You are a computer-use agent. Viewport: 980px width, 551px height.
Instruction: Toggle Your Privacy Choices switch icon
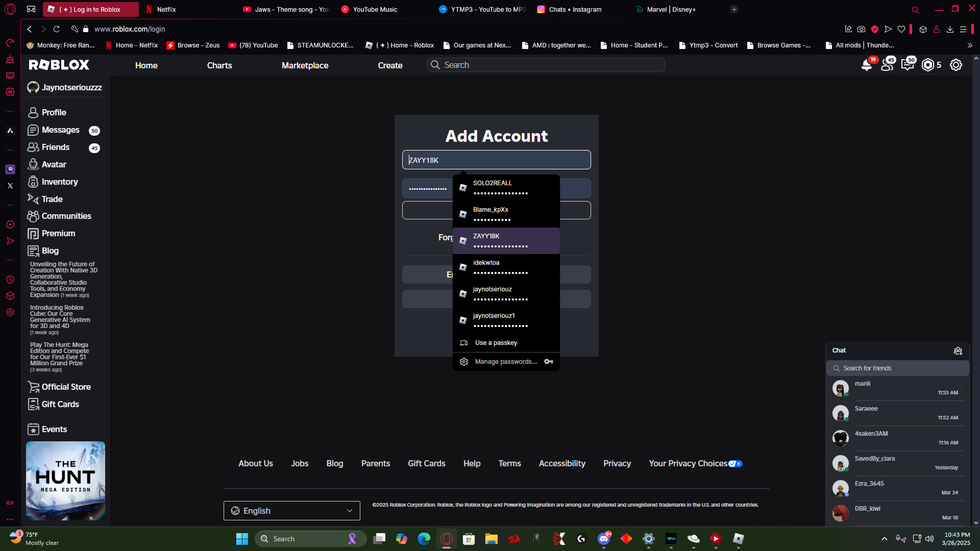click(x=735, y=464)
